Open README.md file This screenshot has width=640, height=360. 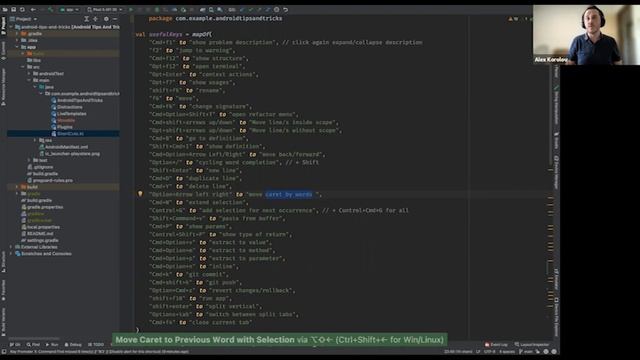pos(37,233)
